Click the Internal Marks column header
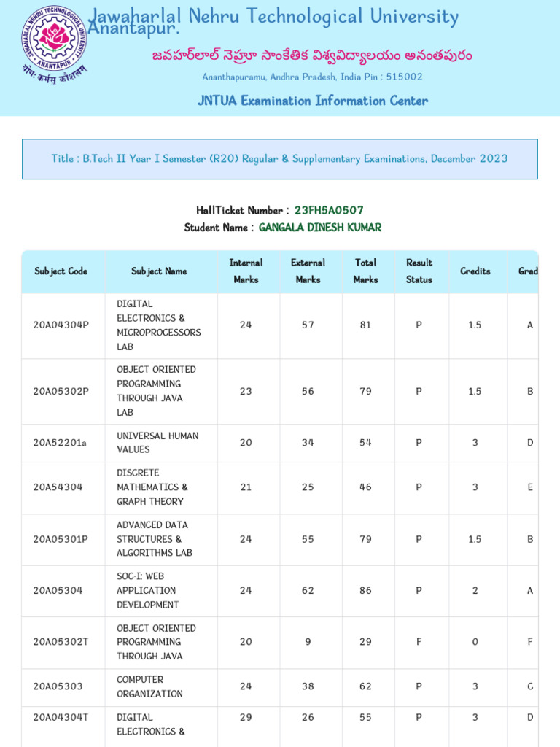The image size is (560, 747). (x=246, y=271)
